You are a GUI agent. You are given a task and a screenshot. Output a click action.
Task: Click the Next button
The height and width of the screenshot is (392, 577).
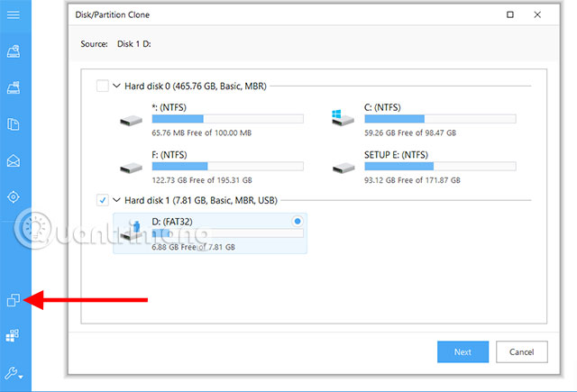pos(463,352)
